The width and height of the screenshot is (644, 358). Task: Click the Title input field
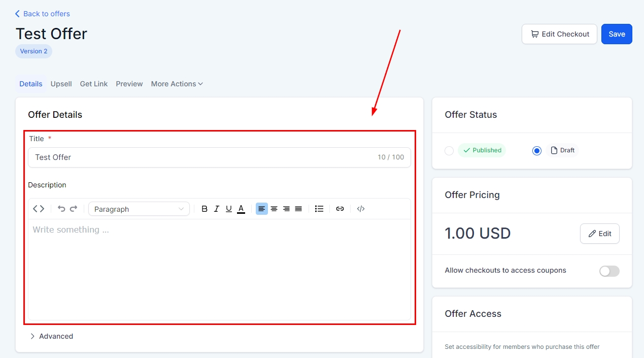point(203,157)
